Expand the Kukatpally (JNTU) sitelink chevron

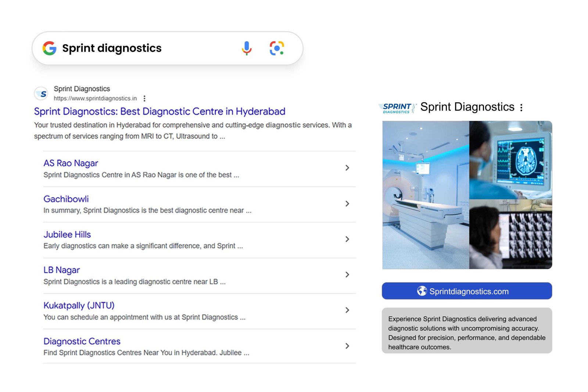pos(347,310)
